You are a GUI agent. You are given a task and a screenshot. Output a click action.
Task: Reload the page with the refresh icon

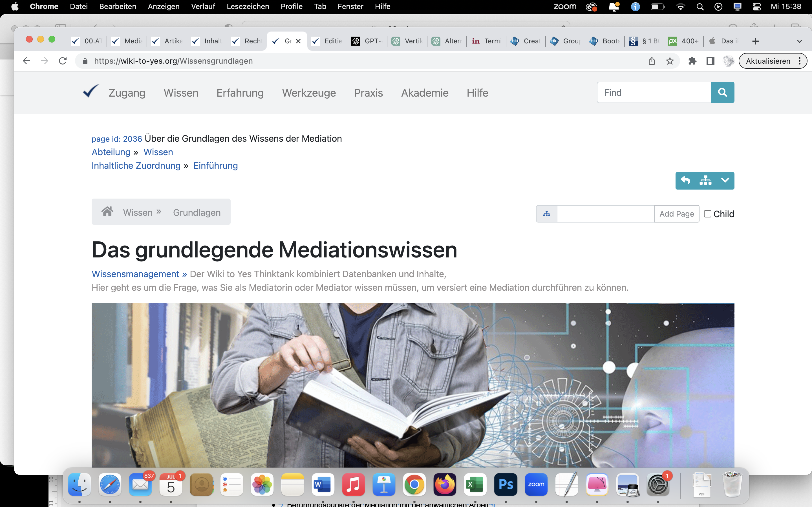(63, 61)
